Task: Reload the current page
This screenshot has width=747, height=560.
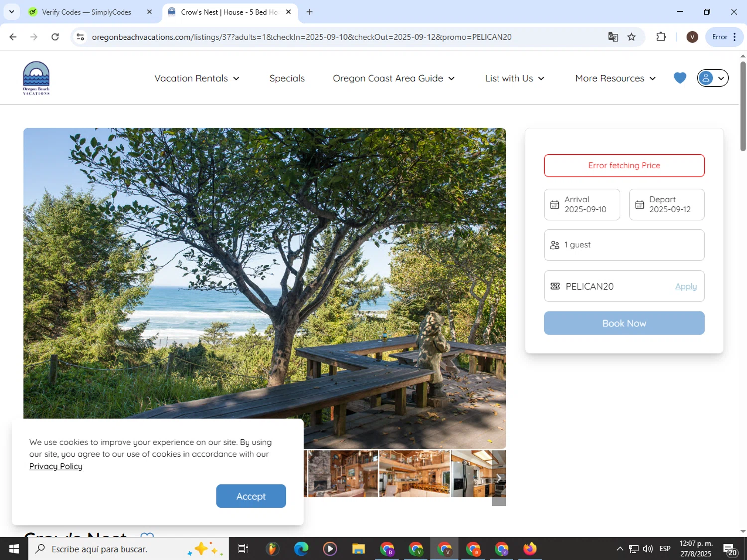Action: click(x=55, y=37)
